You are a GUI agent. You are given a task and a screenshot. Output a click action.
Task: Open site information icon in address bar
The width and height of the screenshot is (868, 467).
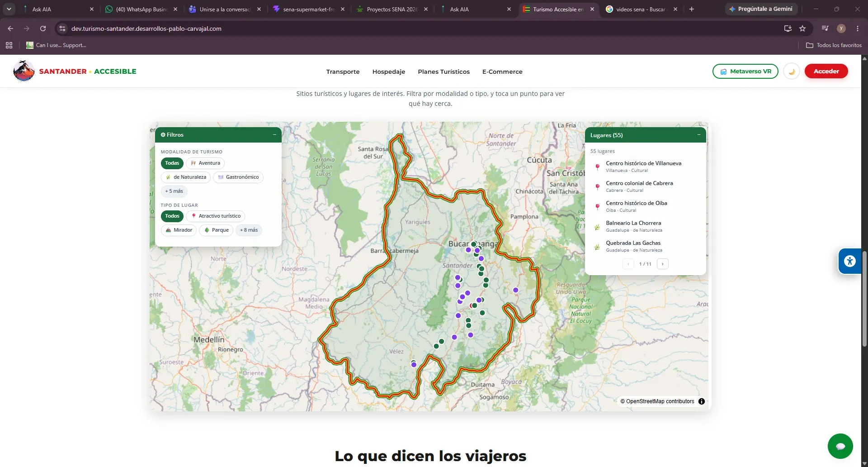click(62, 29)
